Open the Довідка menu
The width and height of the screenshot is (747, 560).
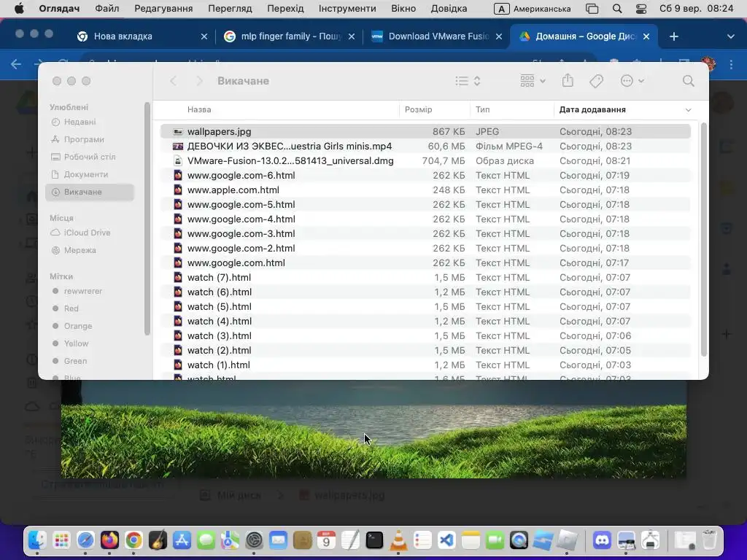pyautogui.click(x=449, y=9)
